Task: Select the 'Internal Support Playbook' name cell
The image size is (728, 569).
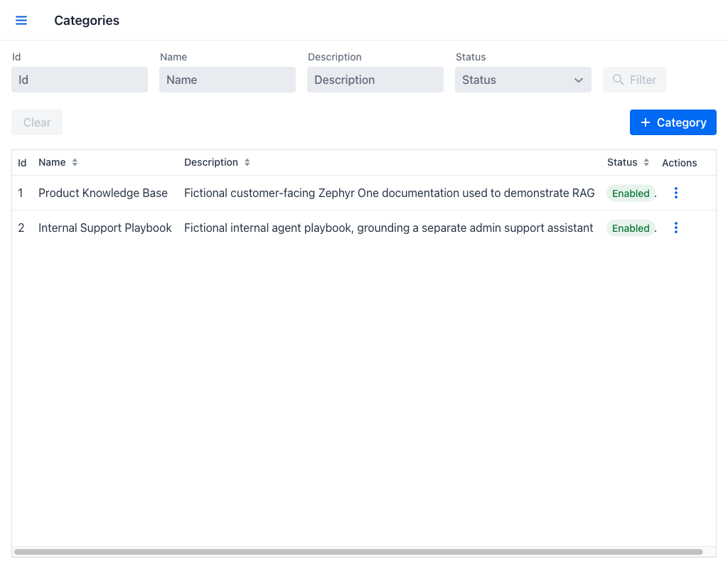Action: 105,228
